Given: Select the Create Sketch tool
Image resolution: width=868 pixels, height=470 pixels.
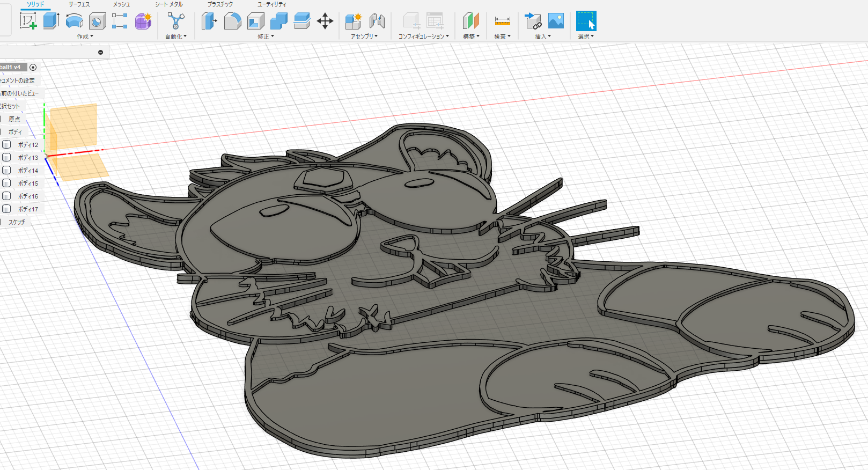Looking at the screenshot, I should 28,21.
